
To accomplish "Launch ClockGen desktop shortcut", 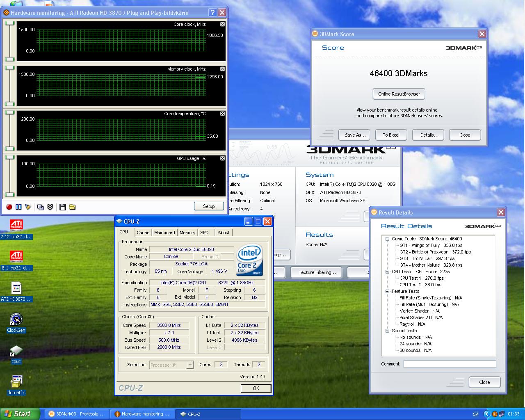I will [x=16, y=323].
